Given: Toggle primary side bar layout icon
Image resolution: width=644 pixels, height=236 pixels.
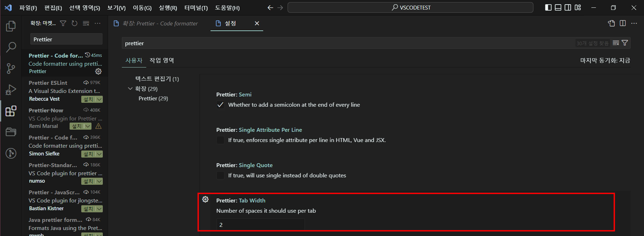Looking at the screenshot, I should click(548, 7).
